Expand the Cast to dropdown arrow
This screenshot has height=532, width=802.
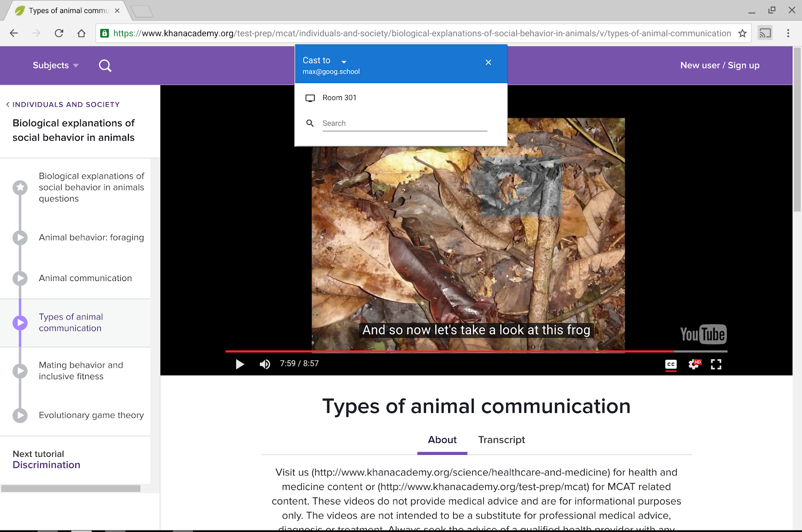tap(344, 62)
